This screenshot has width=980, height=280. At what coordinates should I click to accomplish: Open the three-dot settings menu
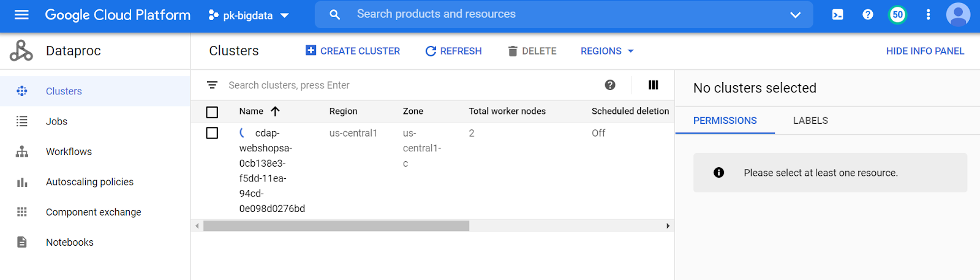click(929, 15)
